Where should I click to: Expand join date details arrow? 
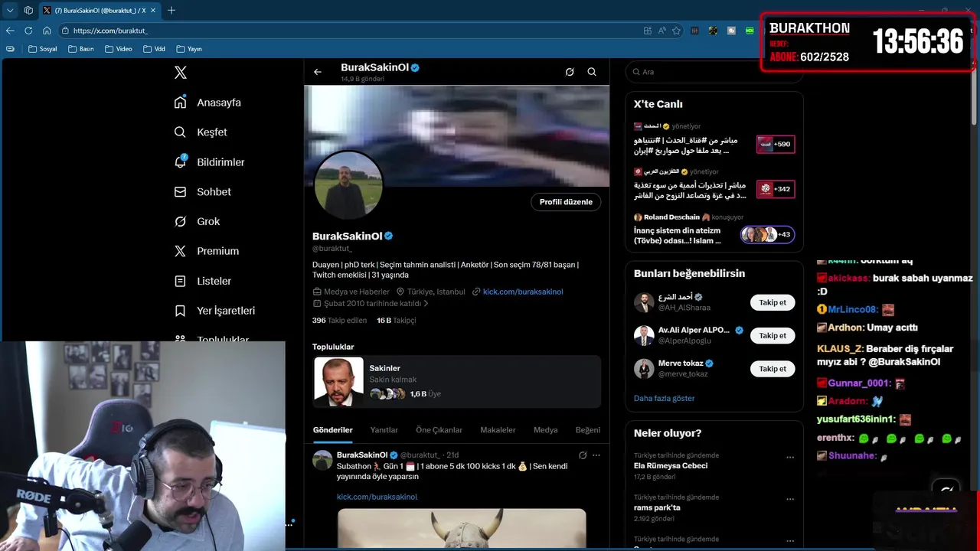(426, 304)
